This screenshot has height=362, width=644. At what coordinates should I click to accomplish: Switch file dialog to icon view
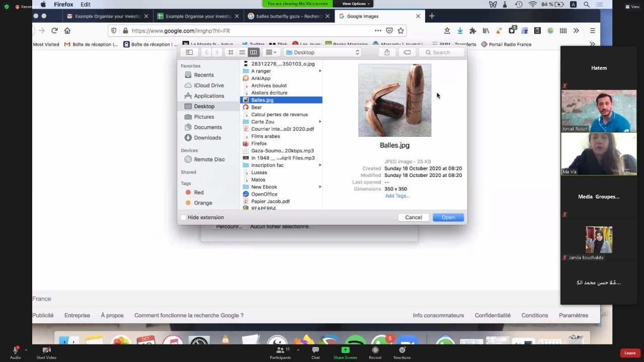click(231, 52)
